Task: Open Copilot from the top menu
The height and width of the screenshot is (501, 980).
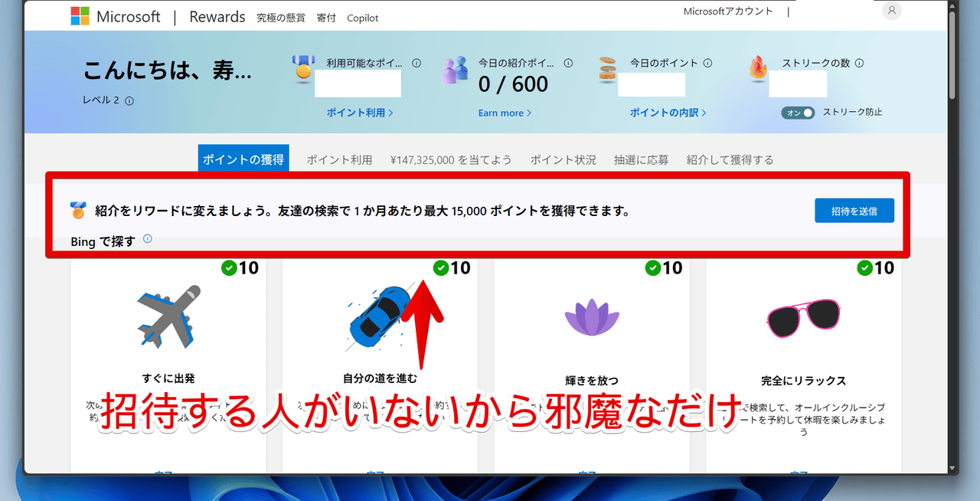Action: pyautogui.click(x=362, y=18)
